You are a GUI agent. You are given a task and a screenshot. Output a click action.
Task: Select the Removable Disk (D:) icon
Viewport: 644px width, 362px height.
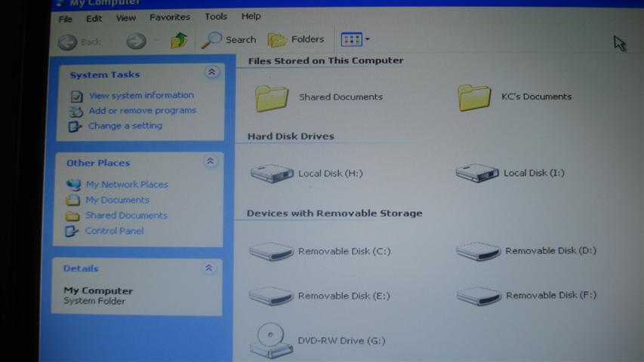(478, 251)
